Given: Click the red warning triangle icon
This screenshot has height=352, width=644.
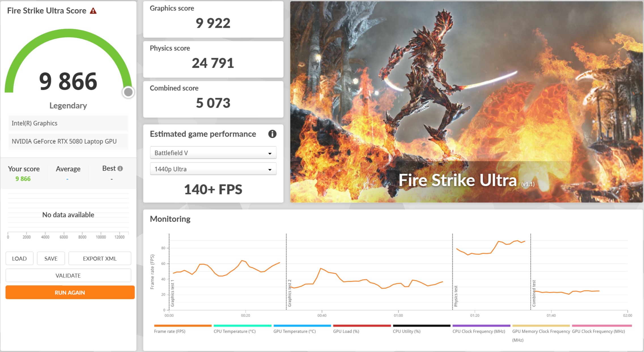Looking at the screenshot, I should click(93, 11).
